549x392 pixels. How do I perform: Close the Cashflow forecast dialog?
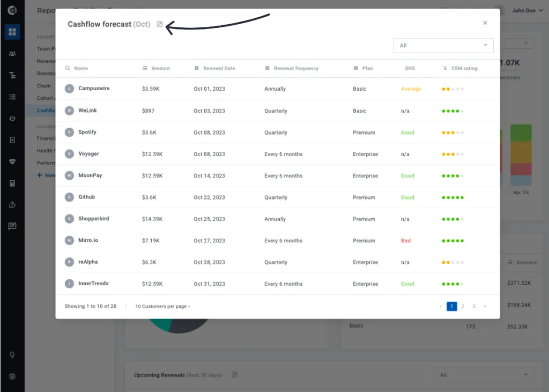[x=485, y=23]
